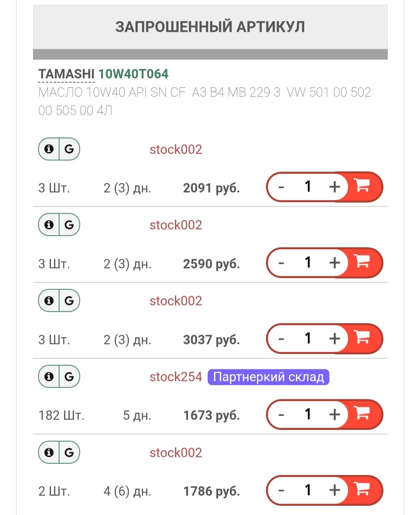
Task: Click G search icon for 2590 руб. offer
Action: (69, 225)
